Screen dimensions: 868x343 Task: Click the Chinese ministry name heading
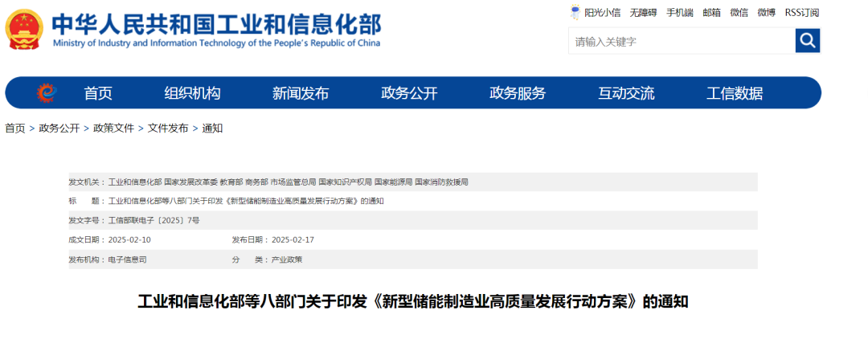[216, 24]
